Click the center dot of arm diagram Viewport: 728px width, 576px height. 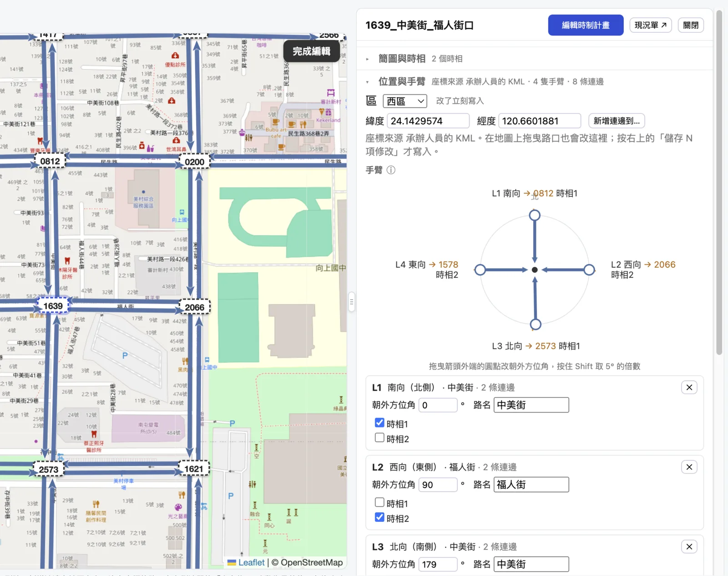[x=535, y=270]
